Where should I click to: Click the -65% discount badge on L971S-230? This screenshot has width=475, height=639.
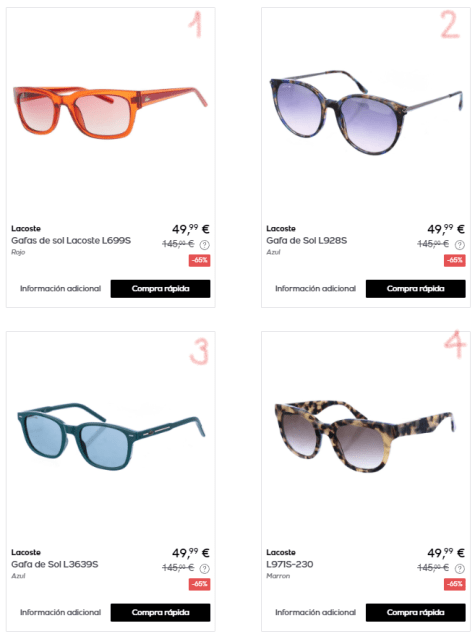[x=455, y=584]
